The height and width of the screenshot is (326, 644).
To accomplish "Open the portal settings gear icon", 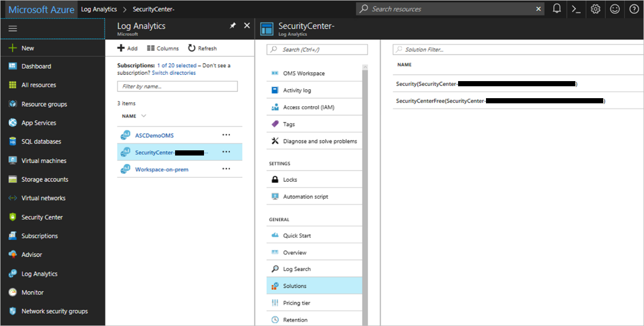I will tap(595, 9).
